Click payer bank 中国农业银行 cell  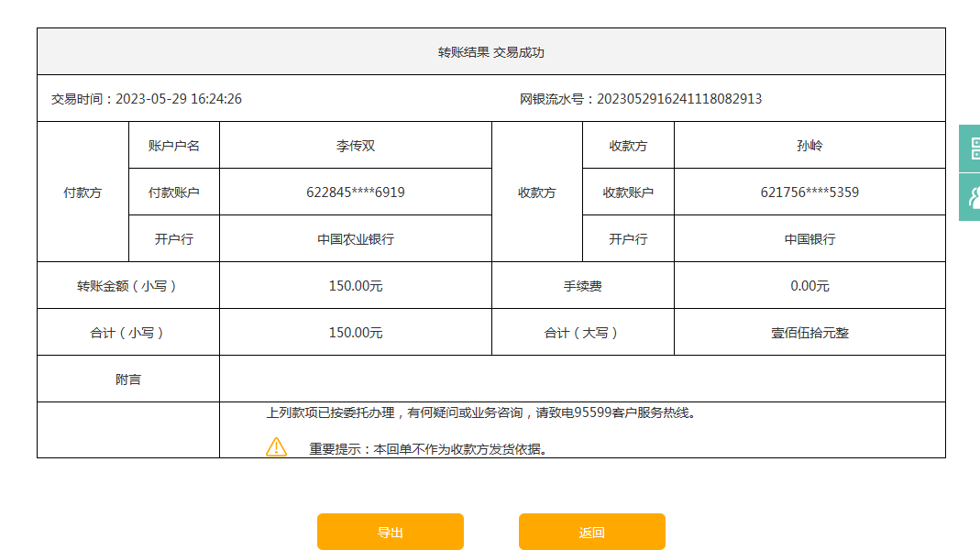356,239
